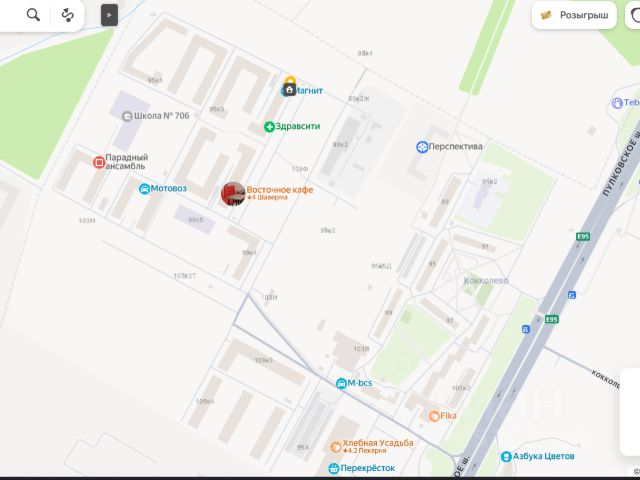640x480 pixels.
Task: Click house number 109к3
Action: tap(263, 360)
